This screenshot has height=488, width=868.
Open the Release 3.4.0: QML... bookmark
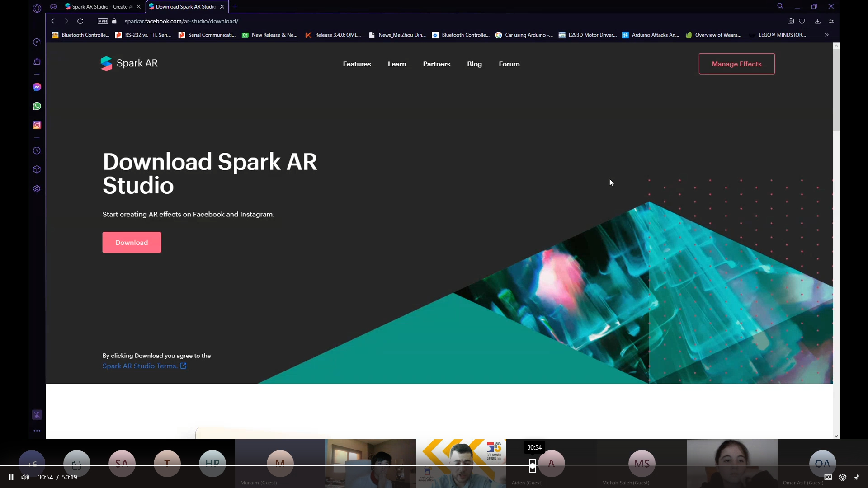coord(333,35)
